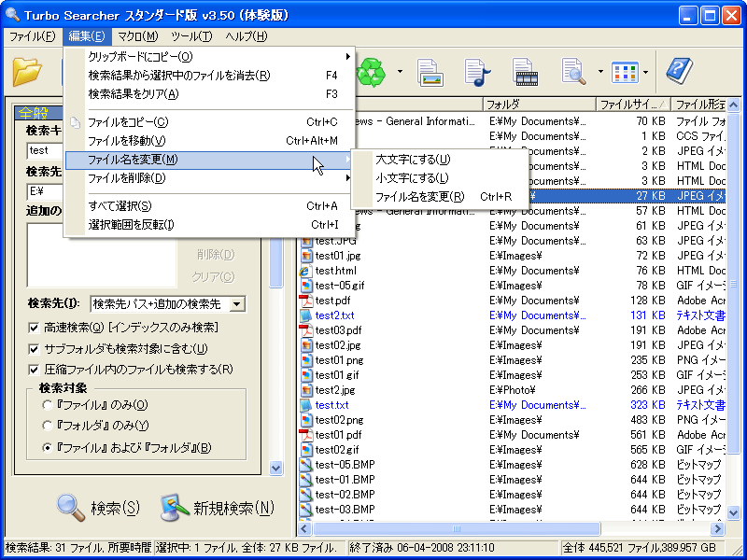Open the help book icon
Screen dimensions: 747x560
point(680,72)
